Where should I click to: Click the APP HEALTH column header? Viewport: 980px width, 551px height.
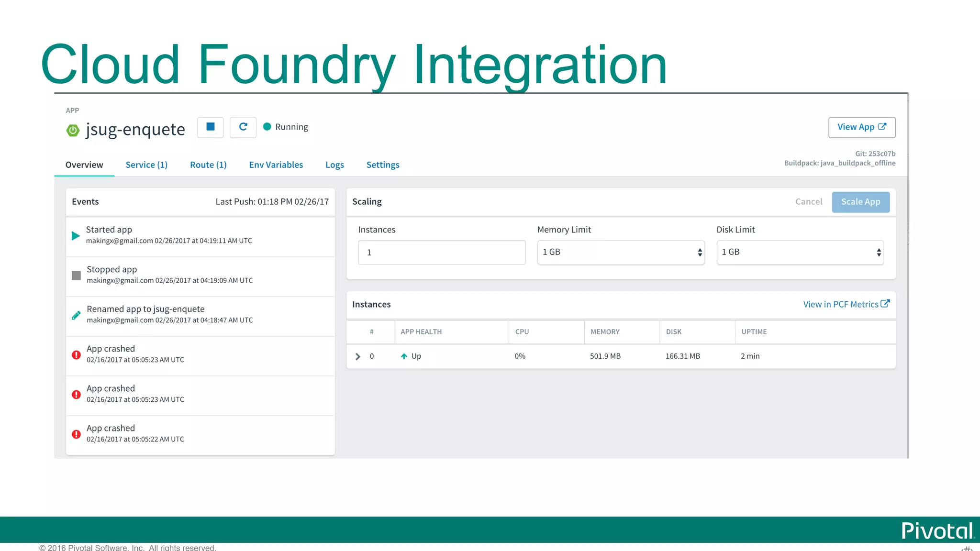pos(421,332)
